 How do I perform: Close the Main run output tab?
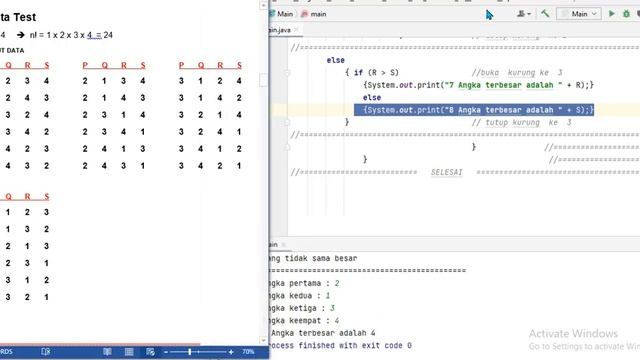284,244
